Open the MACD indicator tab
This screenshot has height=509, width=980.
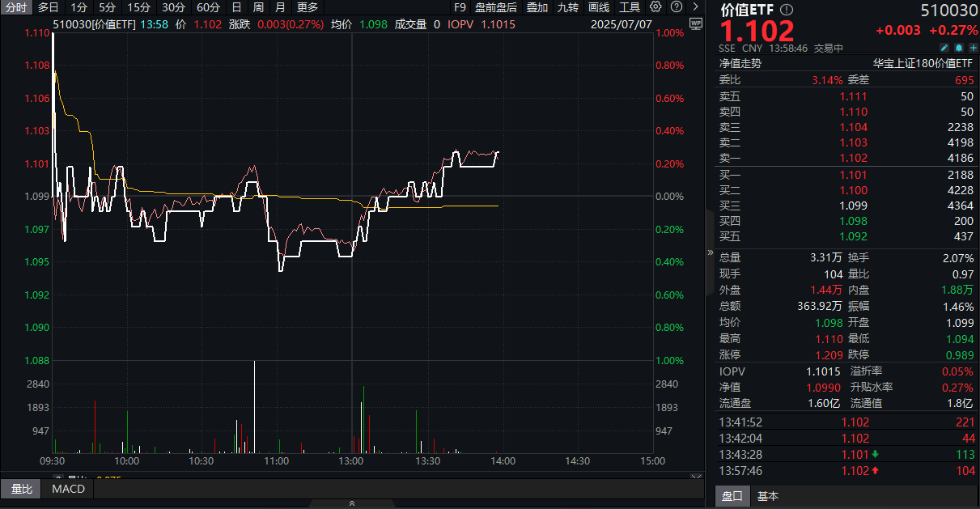[69, 489]
